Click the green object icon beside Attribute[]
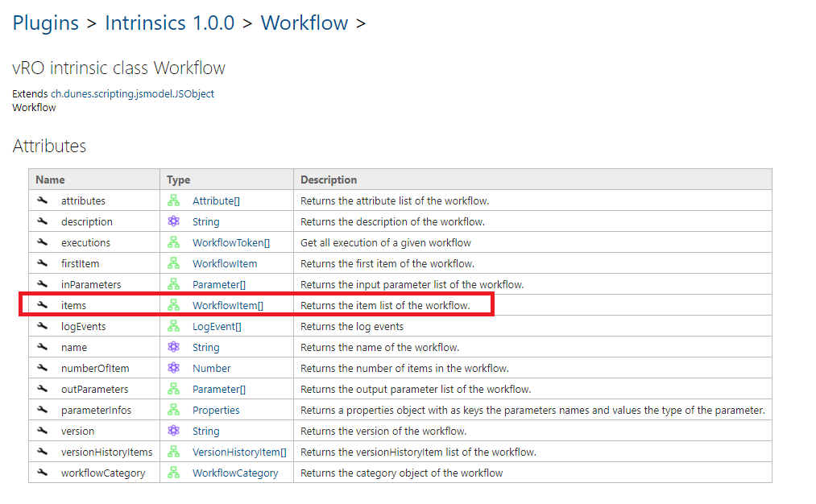 [x=173, y=200]
